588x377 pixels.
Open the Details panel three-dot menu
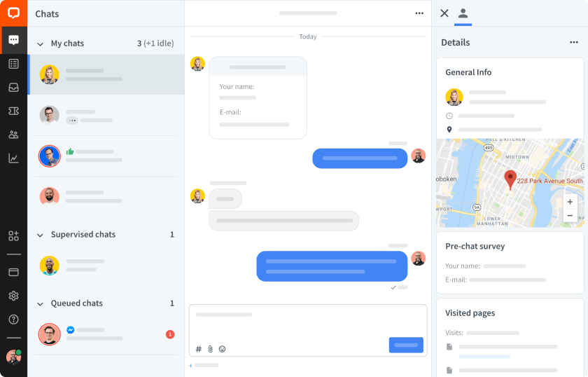tap(574, 42)
